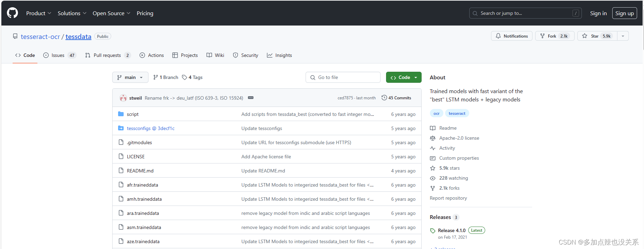Expand the Open Source menu

pyautogui.click(x=111, y=13)
